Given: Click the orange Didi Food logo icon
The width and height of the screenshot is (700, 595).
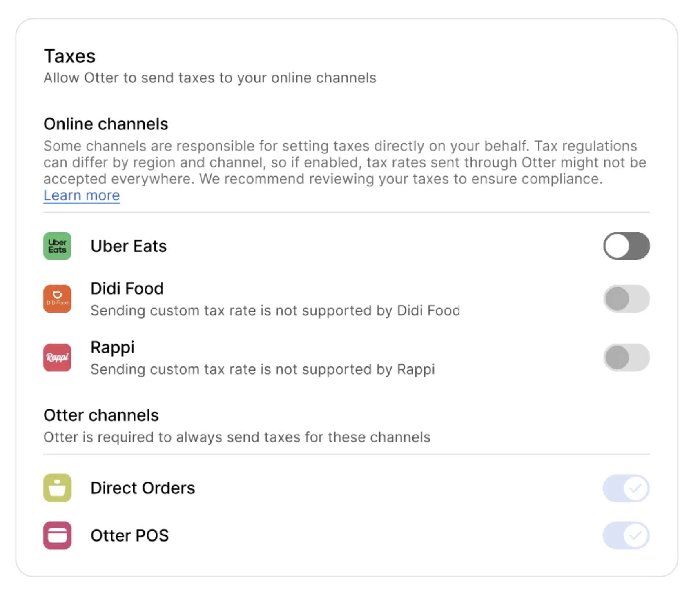Looking at the screenshot, I should tap(57, 299).
